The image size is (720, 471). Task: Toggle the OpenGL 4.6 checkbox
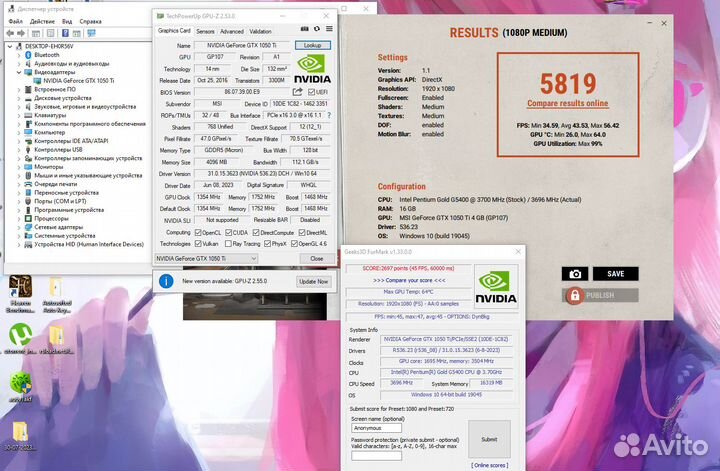tap(294, 244)
